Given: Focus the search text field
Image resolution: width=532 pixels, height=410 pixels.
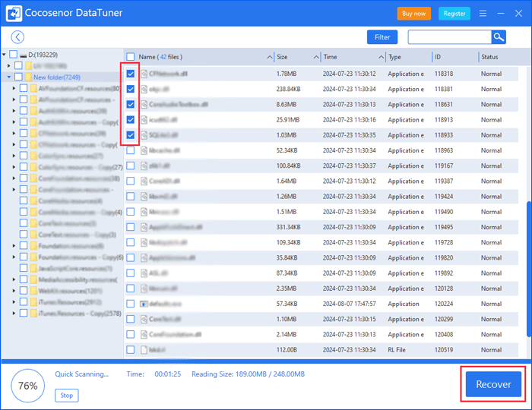Looking at the screenshot, I should pyautogui.click(x=450, y=37).
